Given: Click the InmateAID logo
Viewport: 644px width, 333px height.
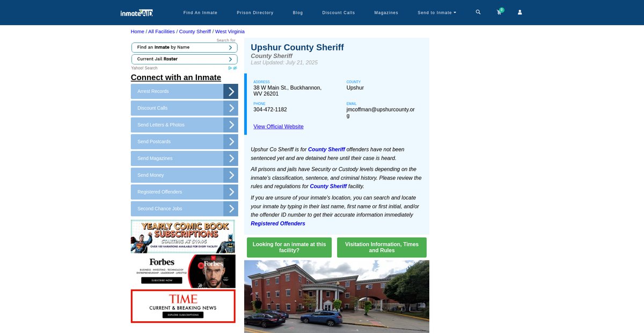Looking at the screenshot, I should (136, 12).
